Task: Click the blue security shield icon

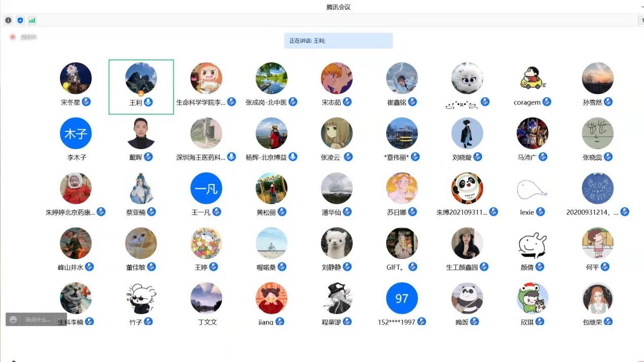Action: pyautogui.click(x=20, y=20)
